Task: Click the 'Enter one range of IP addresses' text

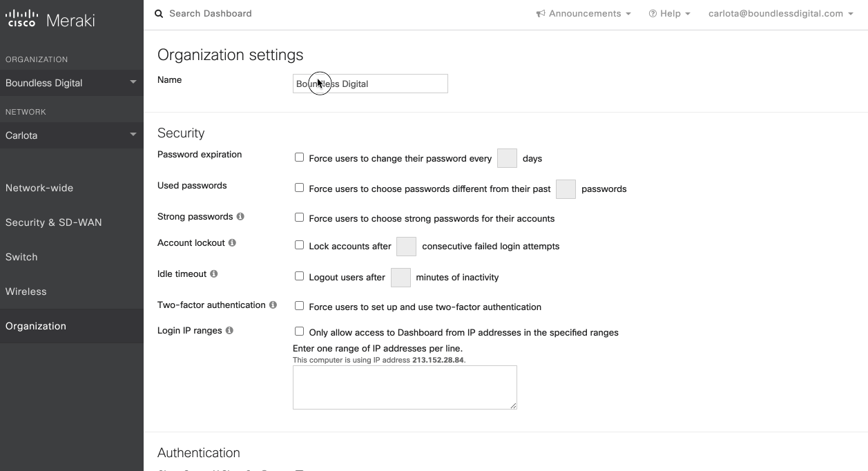Action: tap(378, 348)
